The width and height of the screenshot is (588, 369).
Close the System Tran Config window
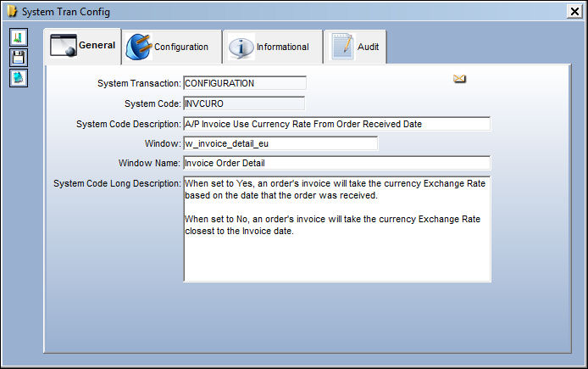574,11
